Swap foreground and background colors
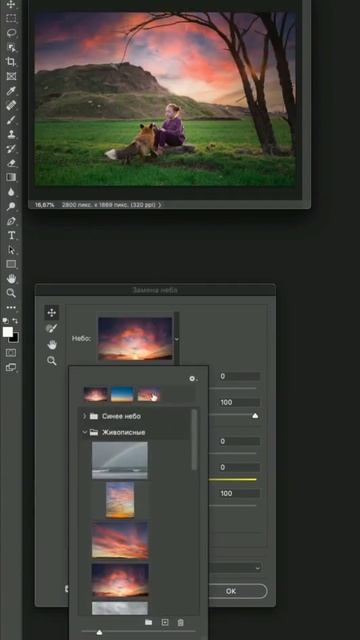Image resolution: width=360 pixels, height=640 pixels. pyautogui.click(x=16, y=321)
